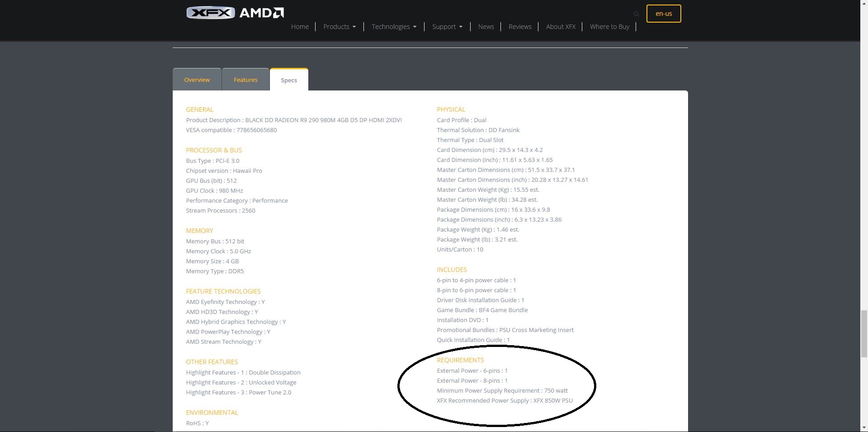Click the AMD logo in the header
This screenshot has width=868, height=432.
click(x=261, y=13)
